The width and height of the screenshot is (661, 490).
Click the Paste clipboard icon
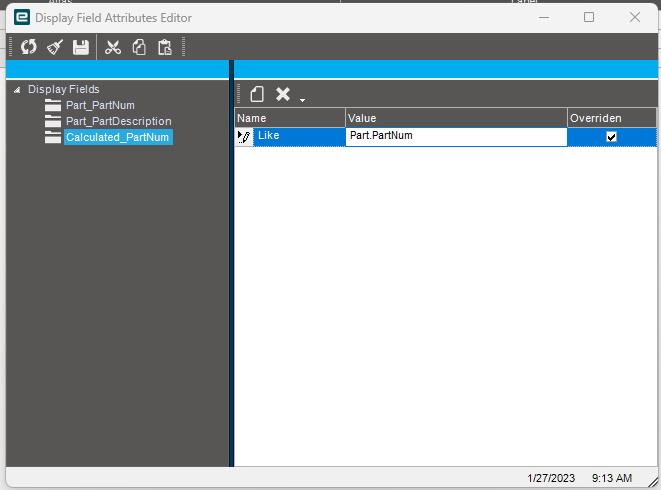pyautogui.click(x=165, y=47)
